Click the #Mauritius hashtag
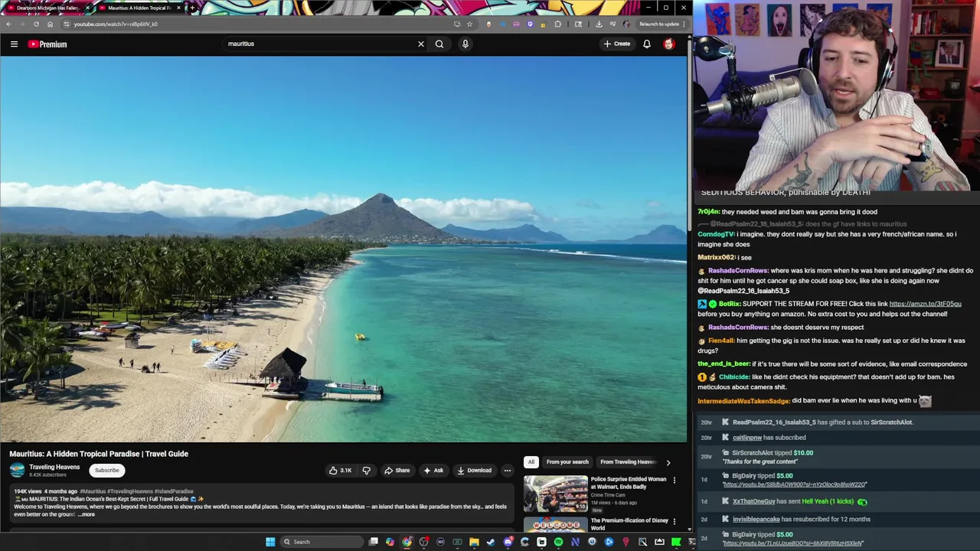980x551 pixels. tap(93, 491)
